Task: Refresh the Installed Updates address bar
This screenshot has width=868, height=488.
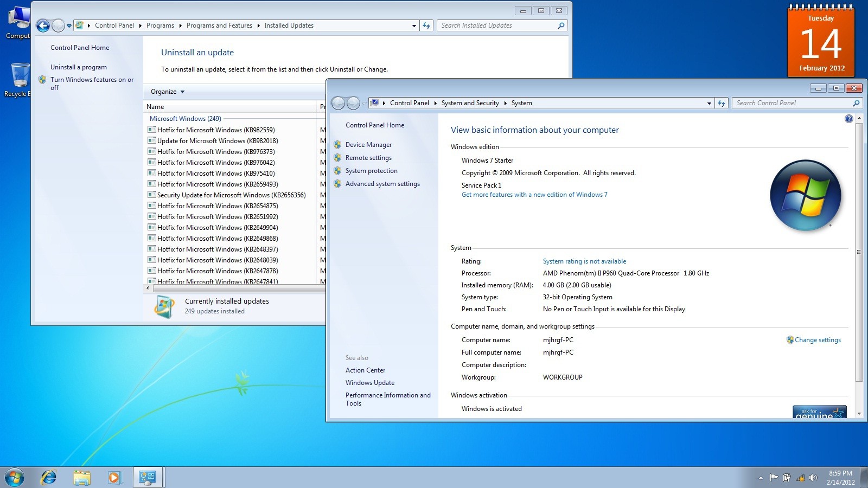Action: click(426, 25)
